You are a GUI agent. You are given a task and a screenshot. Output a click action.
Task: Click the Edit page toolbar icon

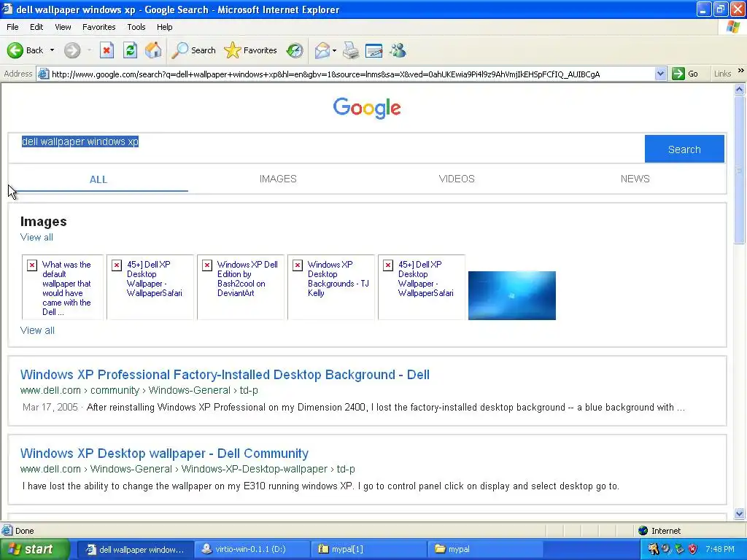pos(373,50)
